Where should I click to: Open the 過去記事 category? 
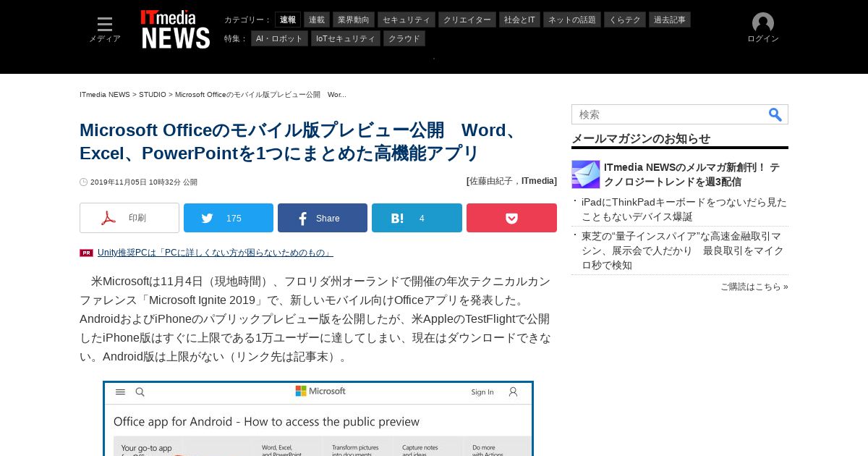[x=670, y=20]
